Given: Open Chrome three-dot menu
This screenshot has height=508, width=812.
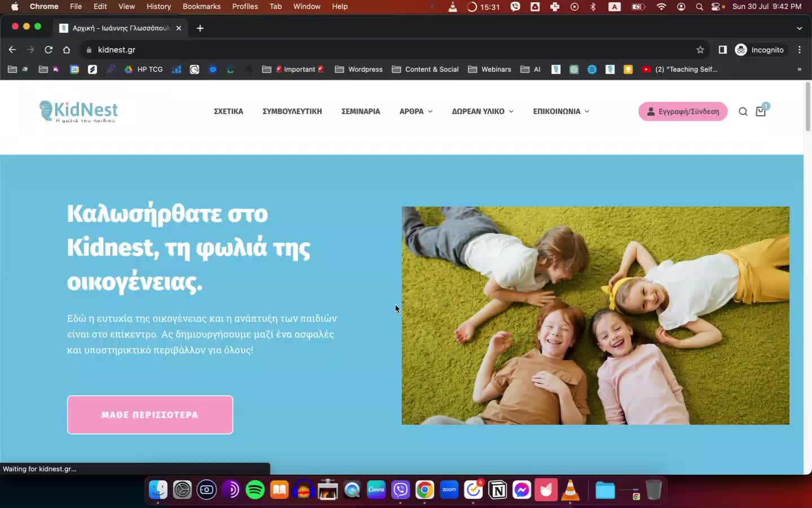Looking at the screenshot, I should (x=799, y=50).
